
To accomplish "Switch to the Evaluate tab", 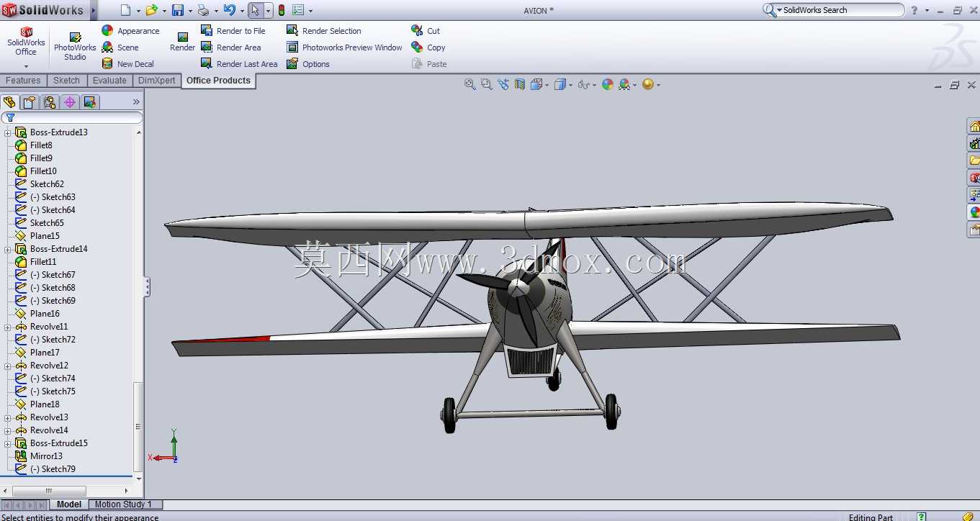I will (109, 81).
